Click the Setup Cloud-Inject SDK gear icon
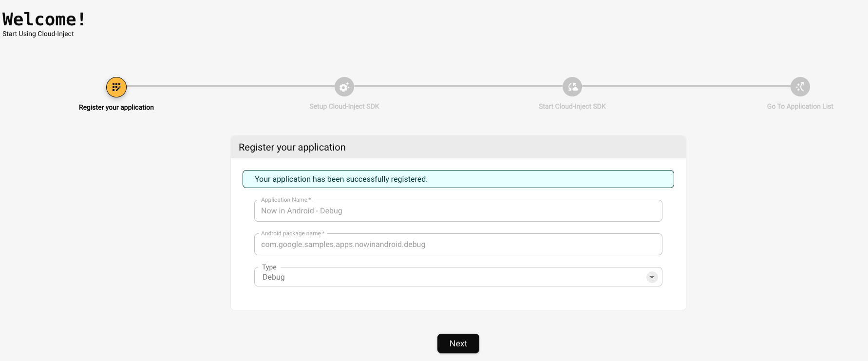This screenshot has height=361, width=868. [344, 87]
